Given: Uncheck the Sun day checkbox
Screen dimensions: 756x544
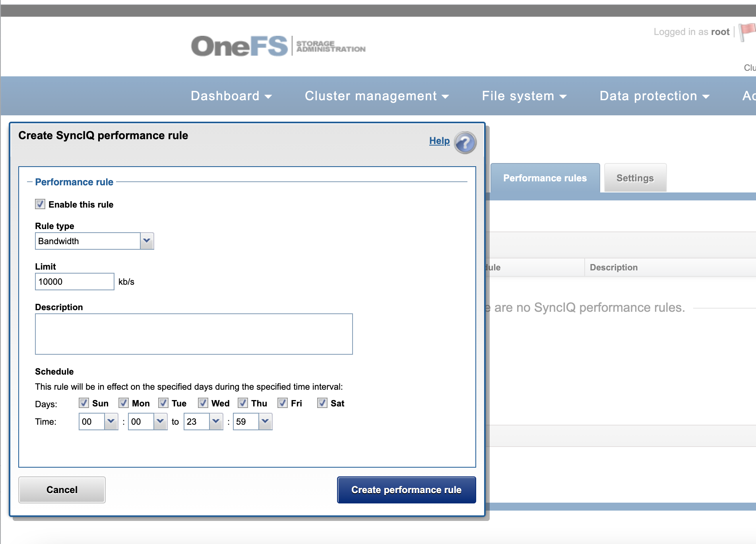Looking at the screenshot, I should 83,403.
